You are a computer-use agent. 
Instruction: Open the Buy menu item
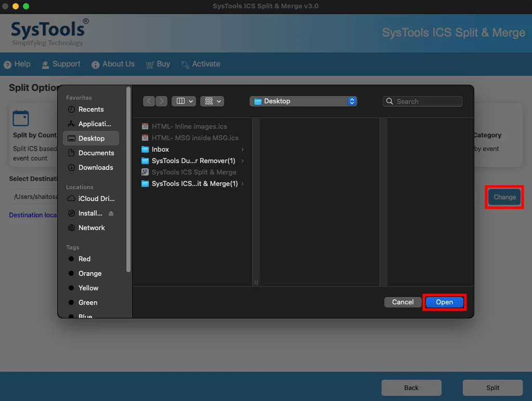coord(158,64)
